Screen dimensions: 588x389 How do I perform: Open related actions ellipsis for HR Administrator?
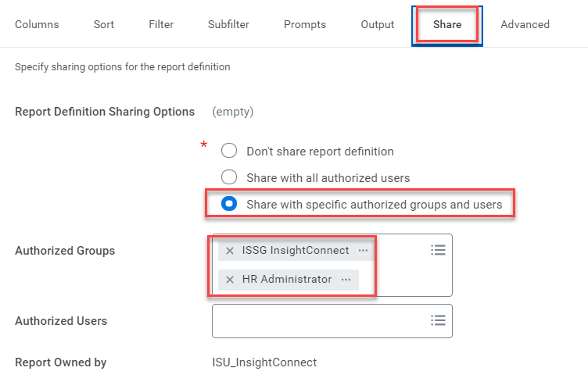[346, 280]
